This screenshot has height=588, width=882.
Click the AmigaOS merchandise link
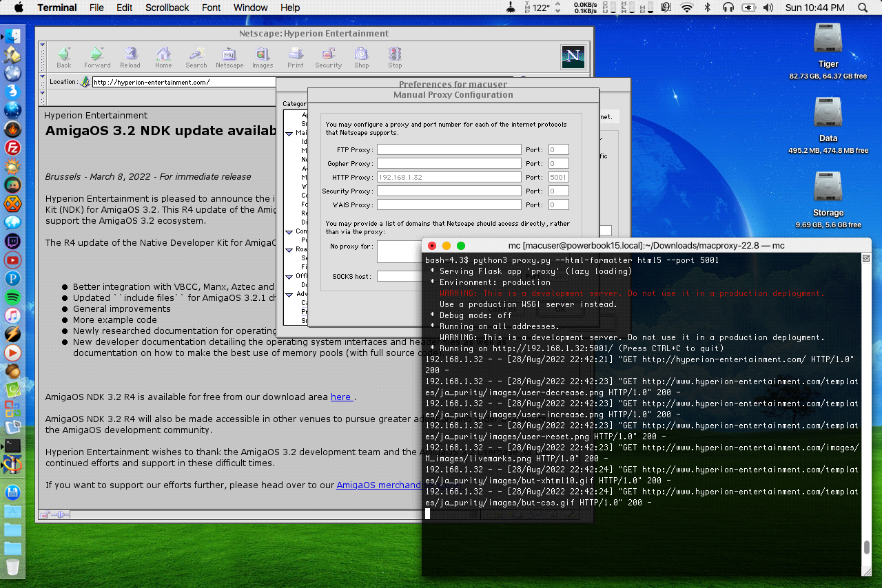[x=379, y=485]
